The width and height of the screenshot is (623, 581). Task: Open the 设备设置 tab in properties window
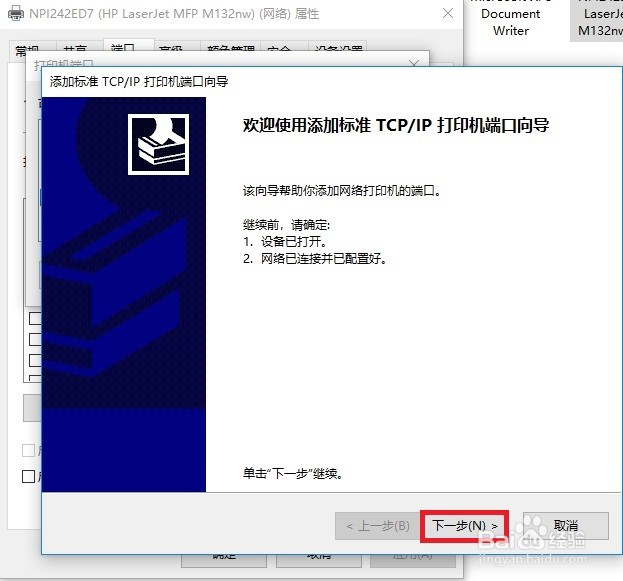(338, 48)
